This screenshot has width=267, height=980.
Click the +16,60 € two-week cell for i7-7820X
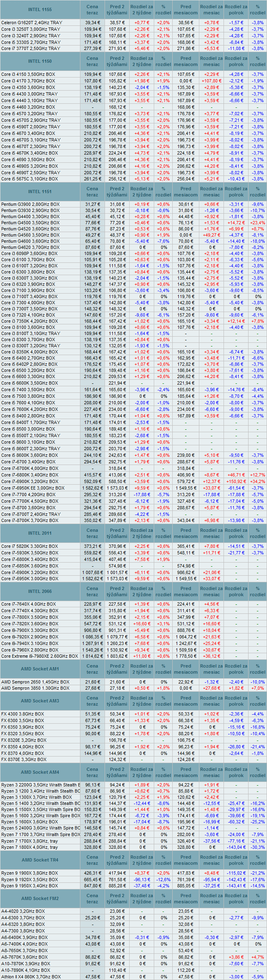pyautogui.click(x=141, y=624)
